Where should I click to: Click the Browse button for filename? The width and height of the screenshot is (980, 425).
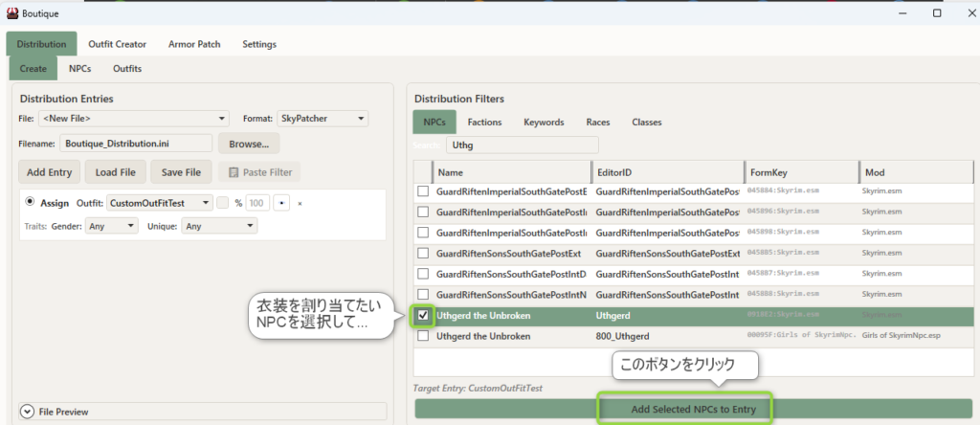point(248,144)
